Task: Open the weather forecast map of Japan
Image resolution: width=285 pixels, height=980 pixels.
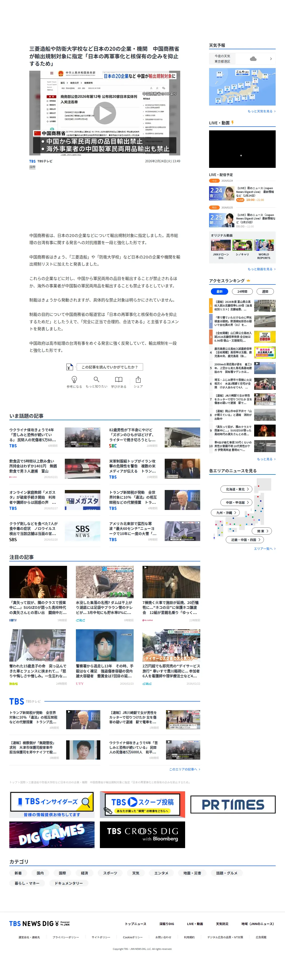Action: [x=242, y=87]
